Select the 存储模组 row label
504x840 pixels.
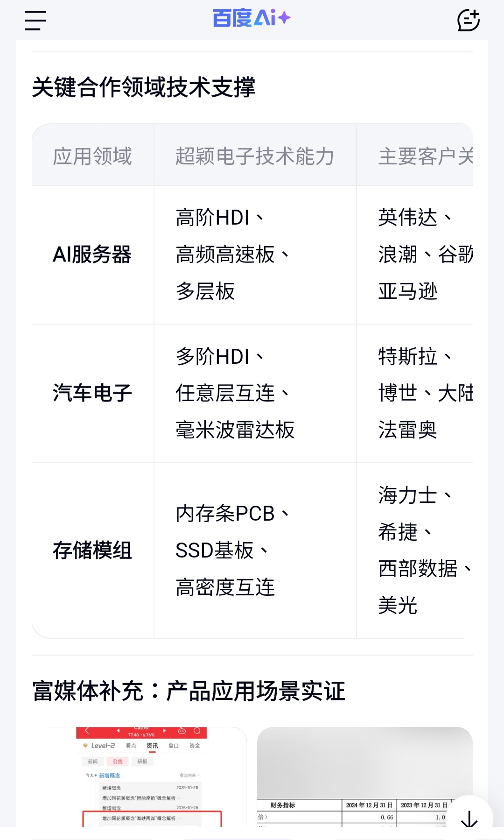click(x=92, y=550)
